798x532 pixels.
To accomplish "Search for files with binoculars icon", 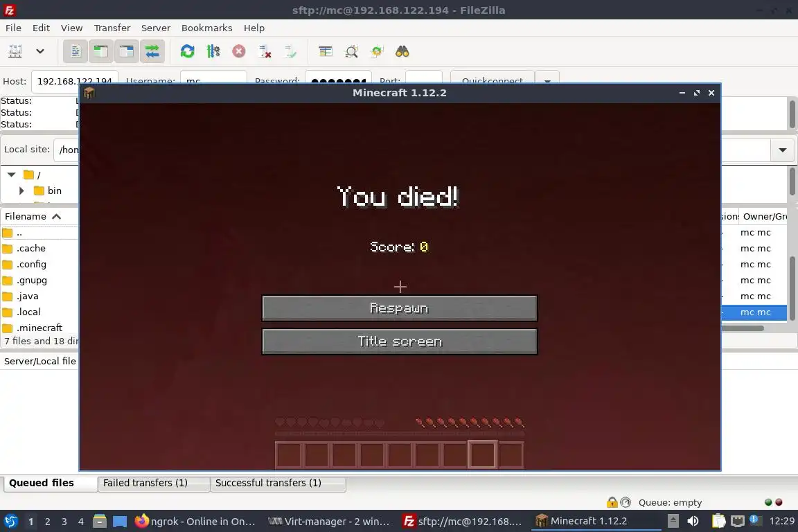I will coord(402,51).
